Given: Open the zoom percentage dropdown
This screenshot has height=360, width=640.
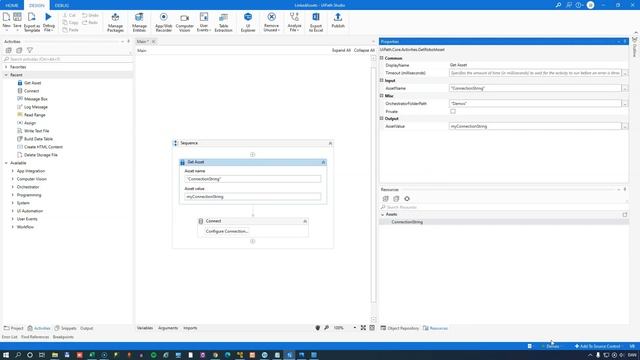Looking at the screenshot, I should pos(354,328).
